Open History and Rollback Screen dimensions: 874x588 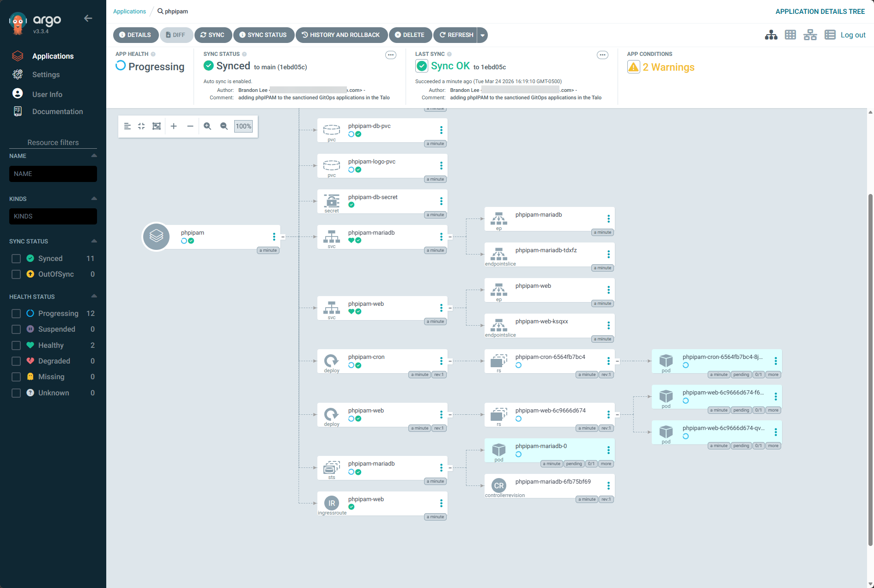click(341, 35)
